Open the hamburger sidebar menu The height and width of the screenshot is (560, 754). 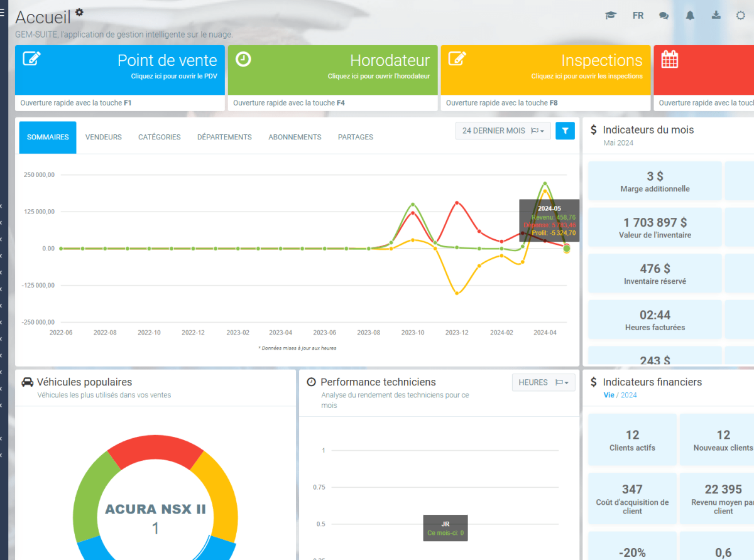(x=2, y=11)
